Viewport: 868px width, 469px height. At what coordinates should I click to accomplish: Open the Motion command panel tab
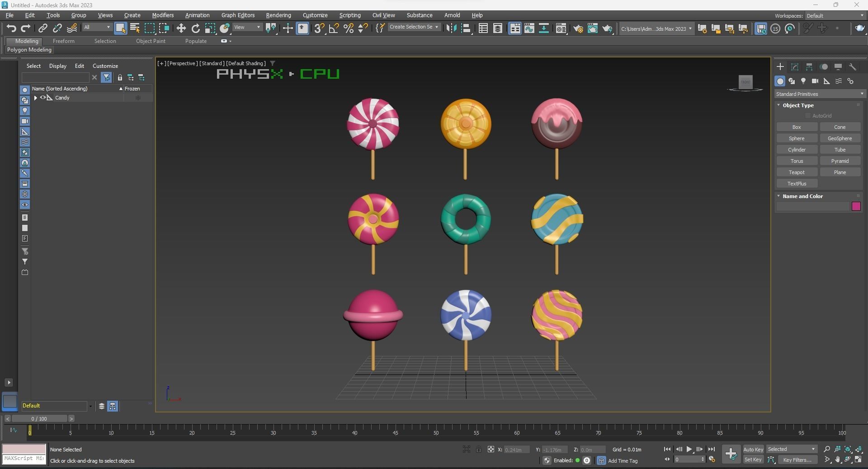pos(824,67)
